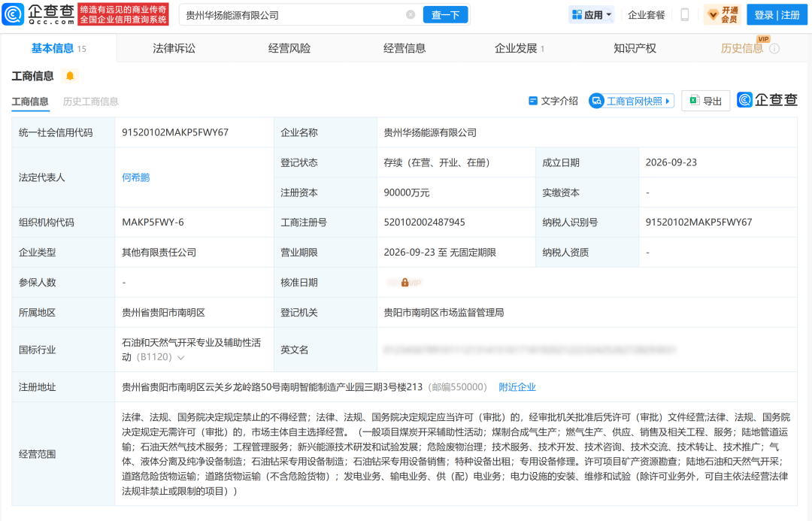Click 登录 | 注册 button
This screenshot has width=812, height=521.
pos(777,14)
